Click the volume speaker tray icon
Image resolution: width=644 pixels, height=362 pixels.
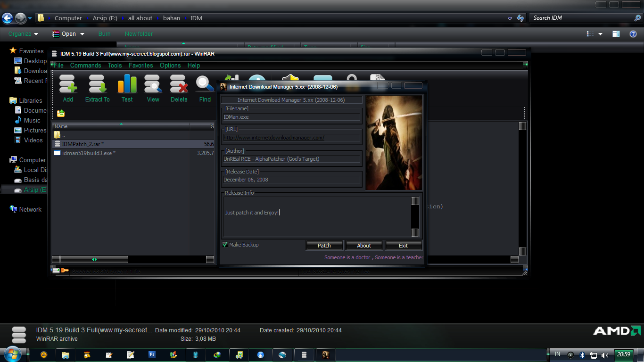point(605,355)
